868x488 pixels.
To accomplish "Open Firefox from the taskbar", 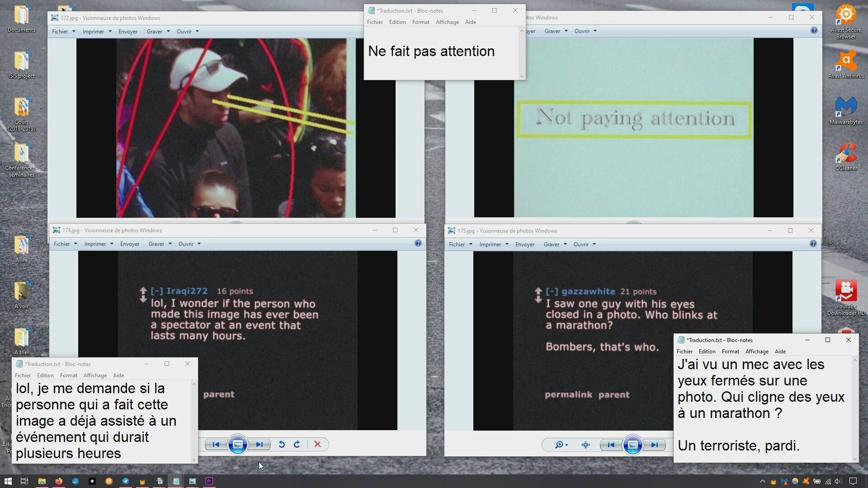I will (59, 481).
